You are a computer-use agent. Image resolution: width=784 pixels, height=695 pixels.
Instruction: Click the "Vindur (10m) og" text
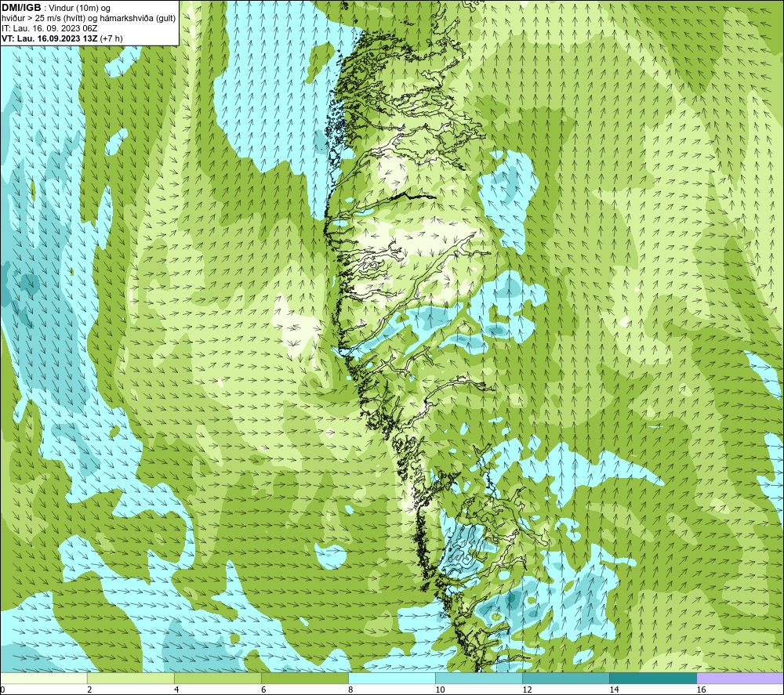point(80,8)
